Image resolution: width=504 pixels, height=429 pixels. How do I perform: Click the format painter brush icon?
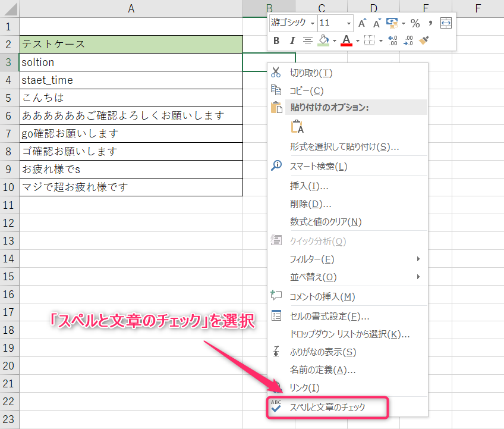pyautogui.click(x=424, y=40)
